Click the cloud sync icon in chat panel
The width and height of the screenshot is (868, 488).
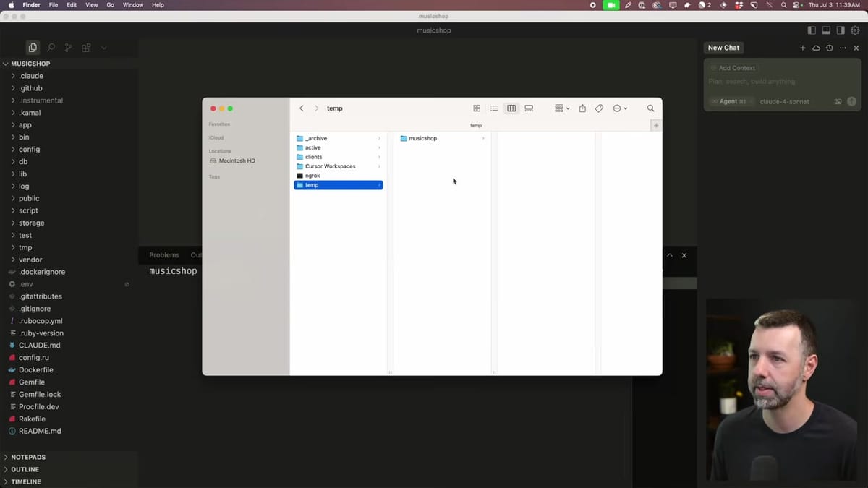[815, 48]
